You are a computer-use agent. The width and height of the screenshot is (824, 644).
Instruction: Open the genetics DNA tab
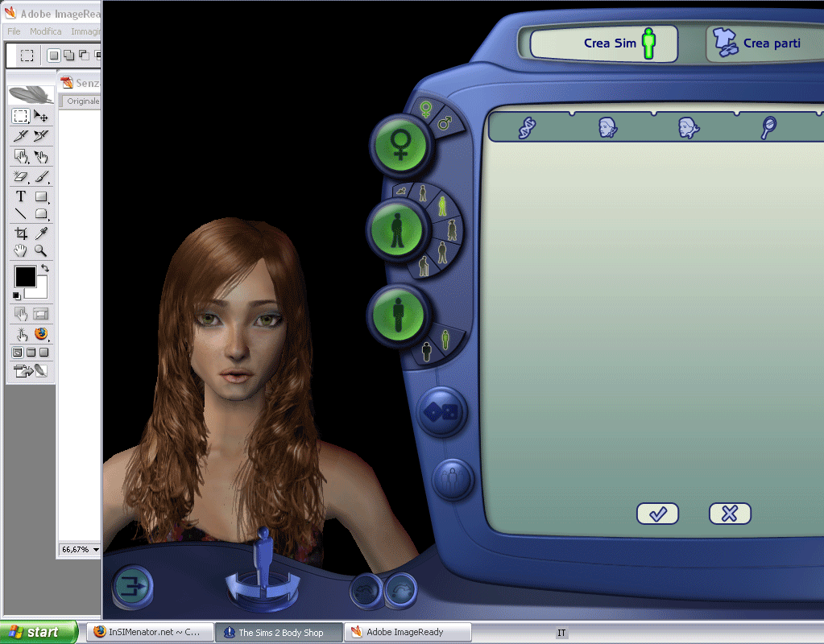(528, 127)
